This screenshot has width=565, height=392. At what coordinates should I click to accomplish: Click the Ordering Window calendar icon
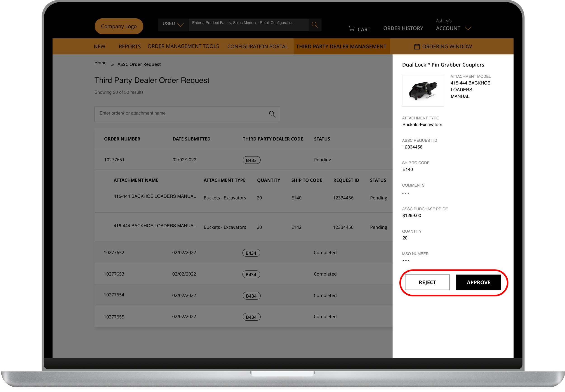(417, 46)
